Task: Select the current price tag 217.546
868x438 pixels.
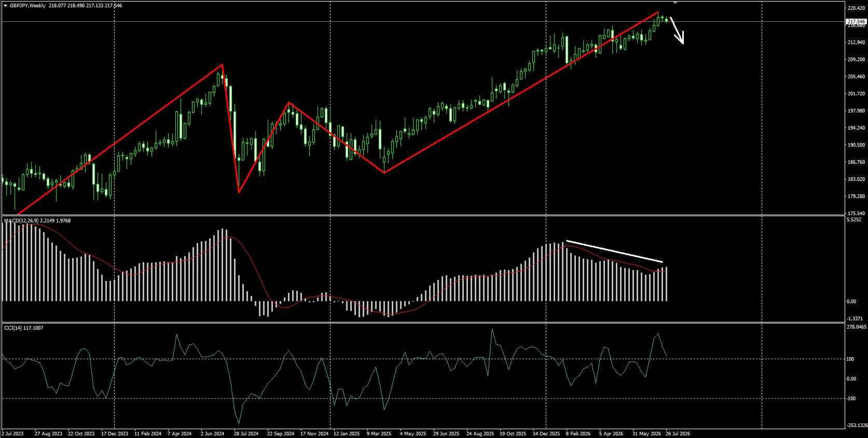Action: click(x=856, y=22)
